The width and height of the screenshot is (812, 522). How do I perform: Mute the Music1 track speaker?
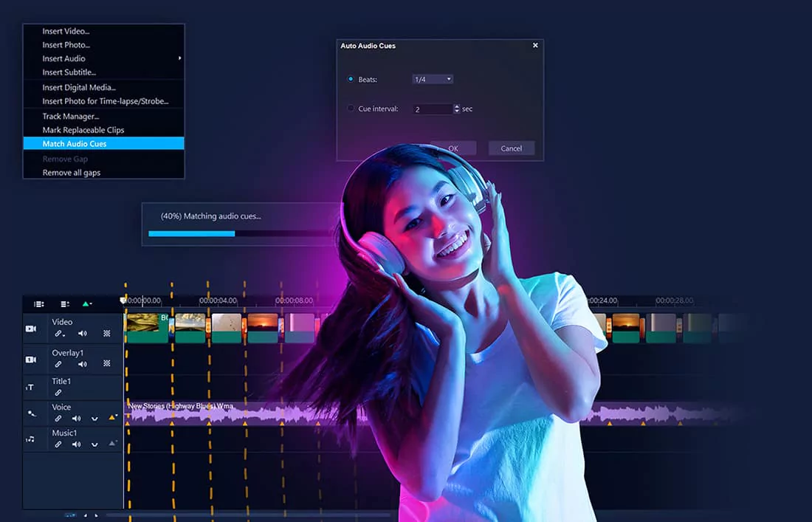click(76, 444)
